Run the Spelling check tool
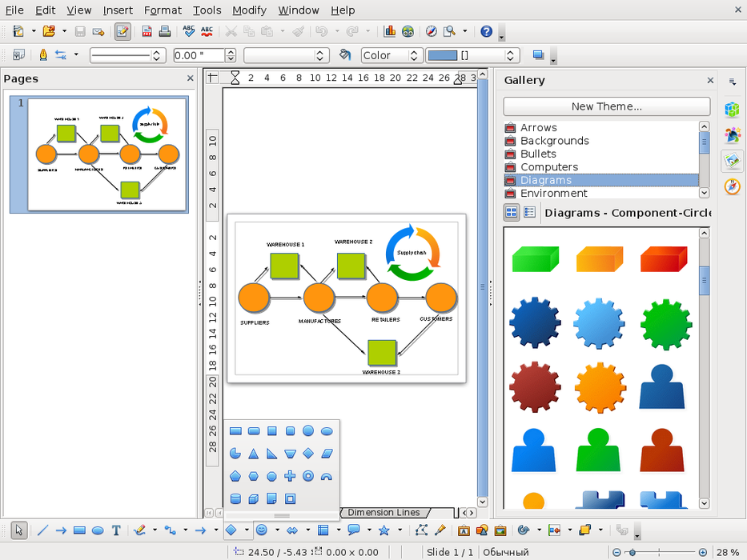 click(x=189, y=32)
